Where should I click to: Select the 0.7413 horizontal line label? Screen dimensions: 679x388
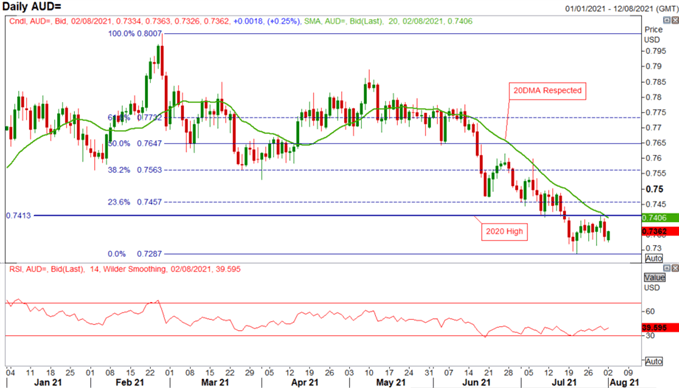[x=19, y=216]
